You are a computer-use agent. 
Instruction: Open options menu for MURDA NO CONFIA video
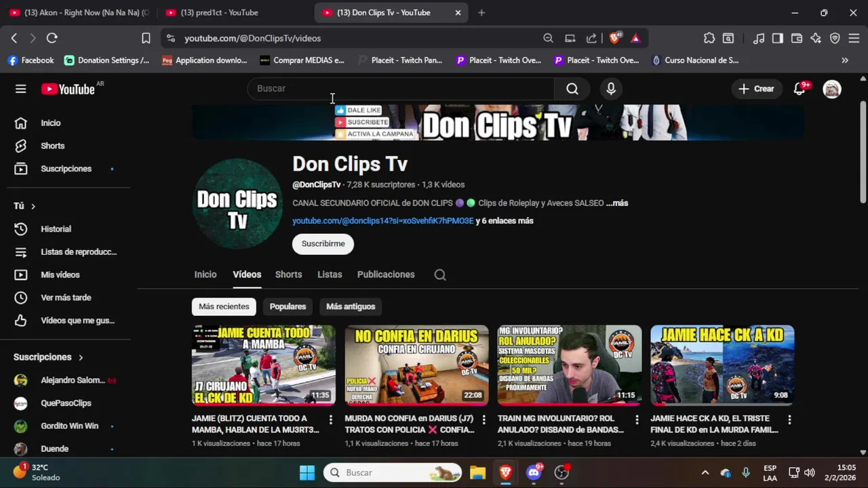(x=484, y=420)
